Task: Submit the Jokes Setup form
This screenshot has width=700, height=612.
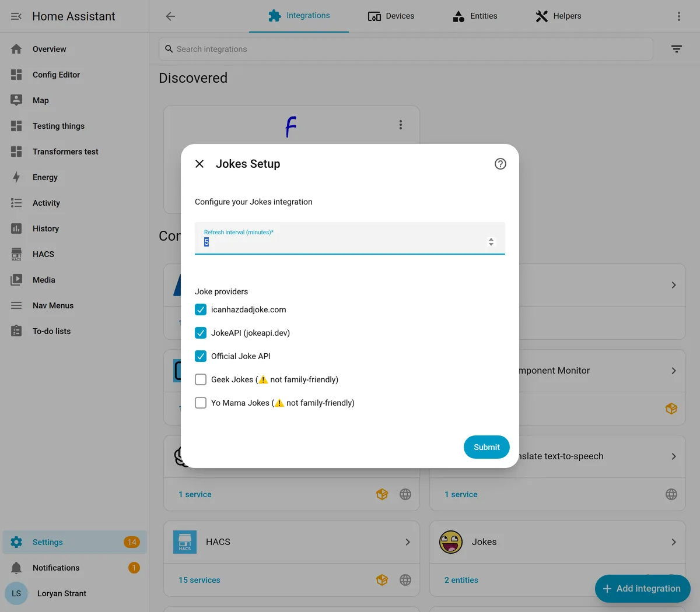Action: [487, 447]
